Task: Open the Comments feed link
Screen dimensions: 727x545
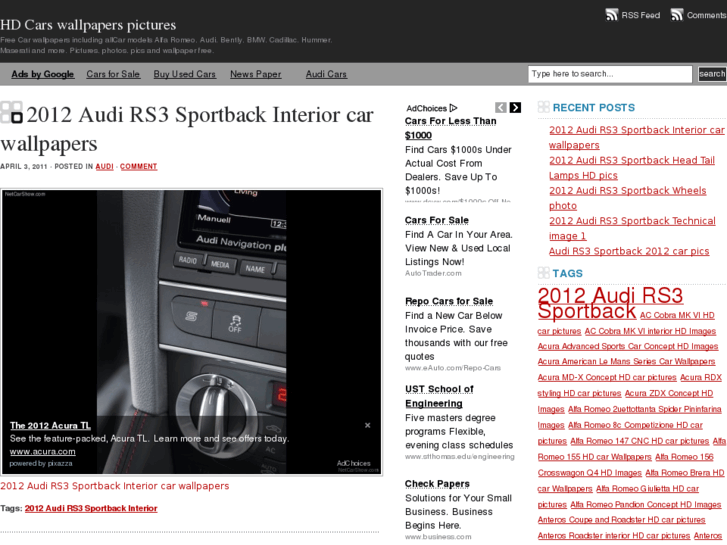Action: click(x=707, y=15)
